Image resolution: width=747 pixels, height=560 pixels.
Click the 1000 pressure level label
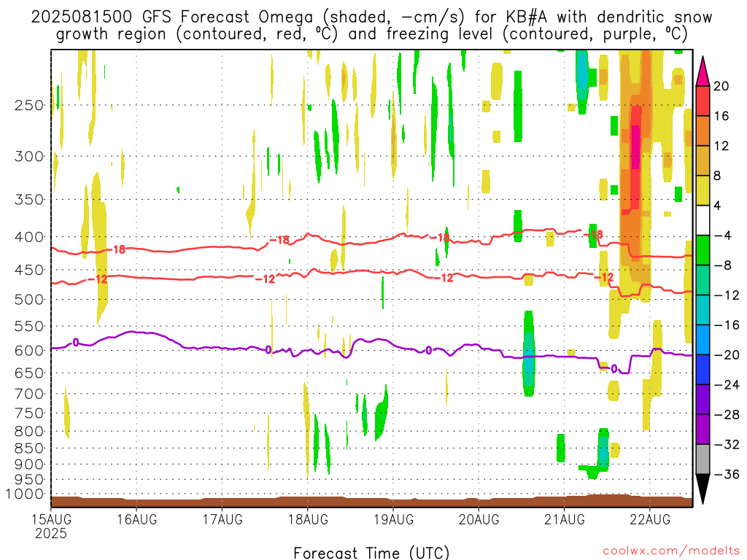25,494
